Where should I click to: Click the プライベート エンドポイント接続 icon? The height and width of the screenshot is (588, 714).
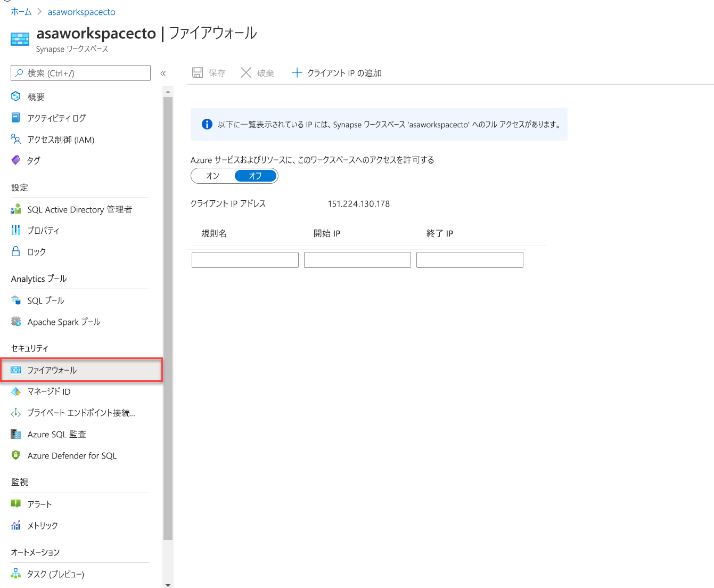click(x=15, y=413)
